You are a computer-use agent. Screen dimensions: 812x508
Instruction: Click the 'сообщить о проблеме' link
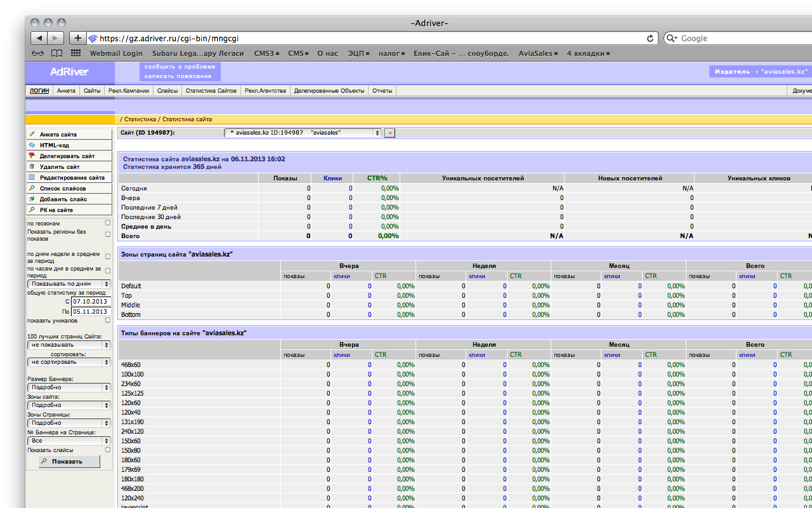[x=180, y=67]
